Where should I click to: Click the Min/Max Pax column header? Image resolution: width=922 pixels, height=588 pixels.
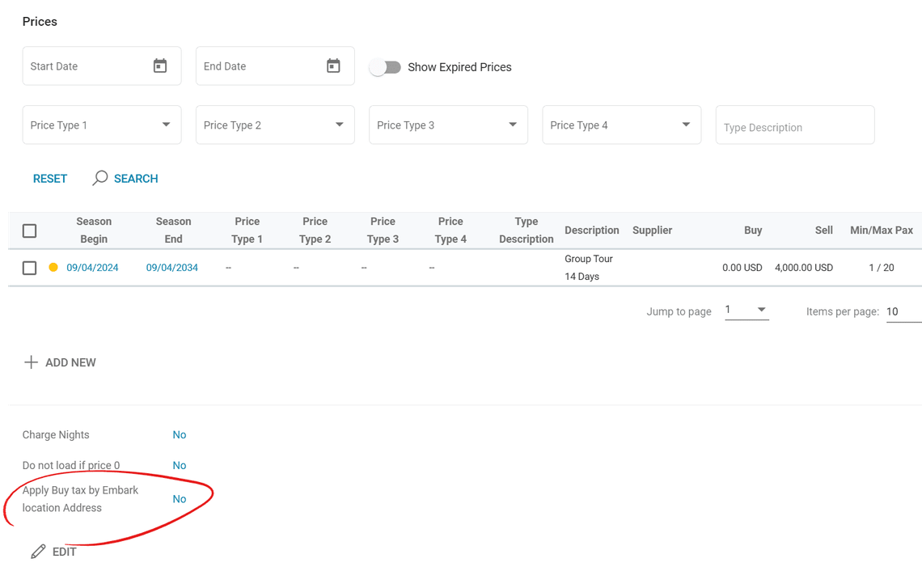coord(882,231)
